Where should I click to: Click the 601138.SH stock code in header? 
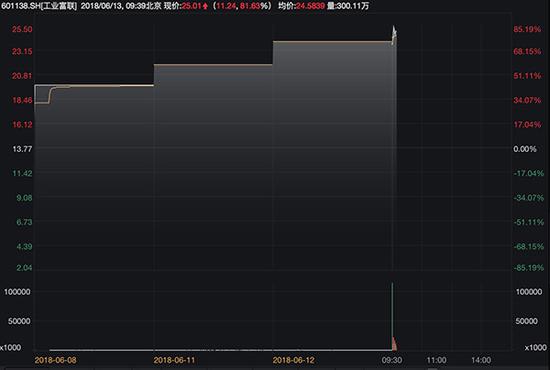click(x=20, y=6)
